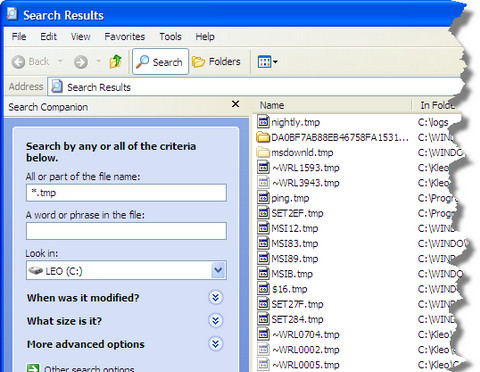Viewport: 480px width, 372px height.
Task: Open the Tools menu
Action: click(170, 37)
